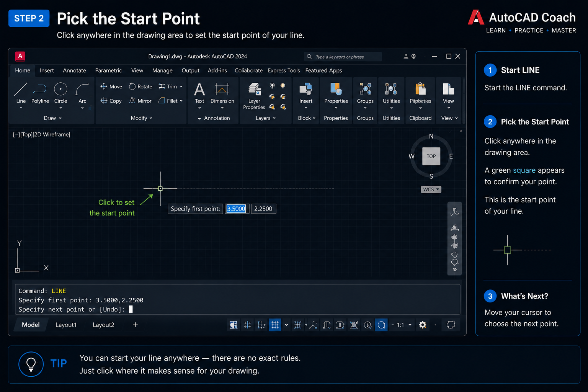This screenshot has height=392, width=588.
Task: Click the N compass direction on ViewCube
Action: coord(431,136)
